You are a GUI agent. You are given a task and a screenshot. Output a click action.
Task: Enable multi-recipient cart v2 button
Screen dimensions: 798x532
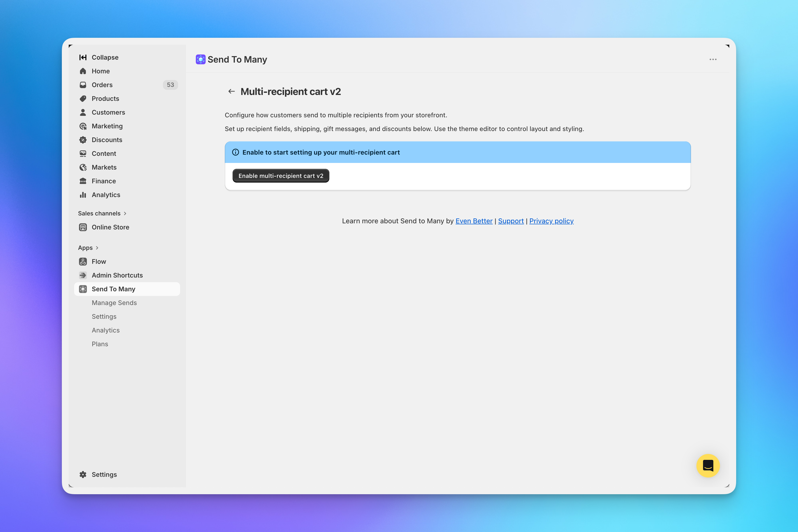coord(281,176)
